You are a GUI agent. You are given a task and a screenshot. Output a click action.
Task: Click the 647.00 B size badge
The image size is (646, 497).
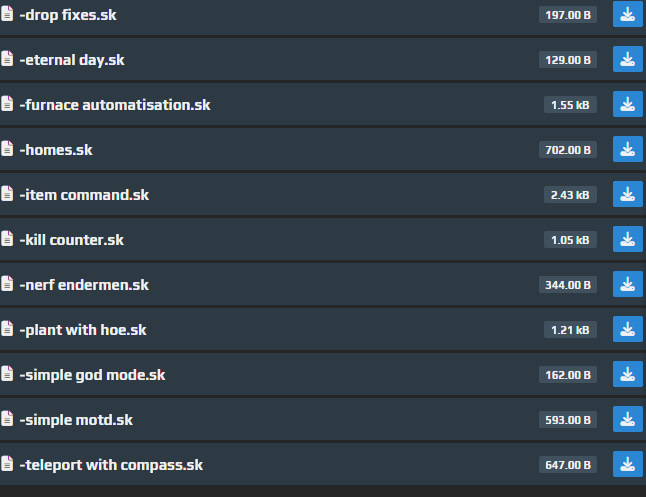568,465
